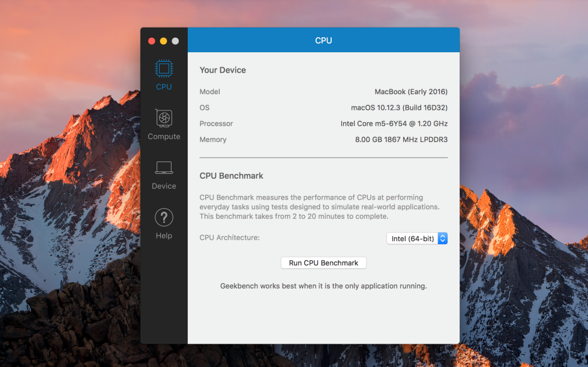This screenshot has height=367, width=588.
Task: Start the Run CPU Benchmark button
Action: coord(323,263)
